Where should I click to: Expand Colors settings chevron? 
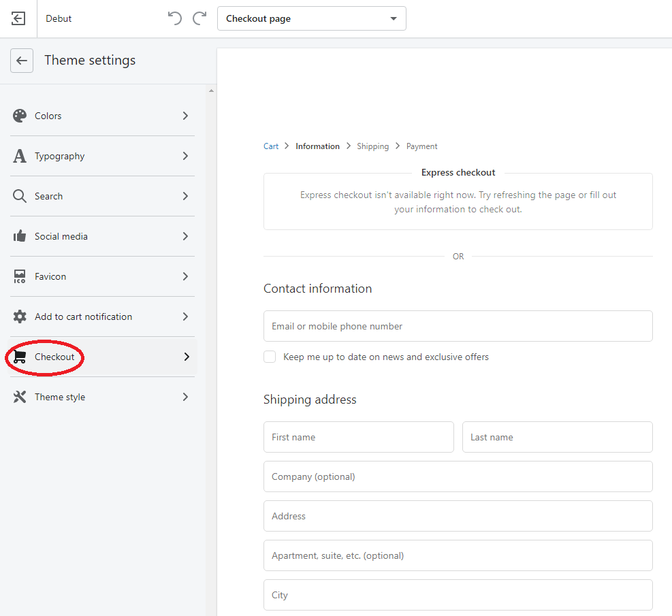pos(185,116)
